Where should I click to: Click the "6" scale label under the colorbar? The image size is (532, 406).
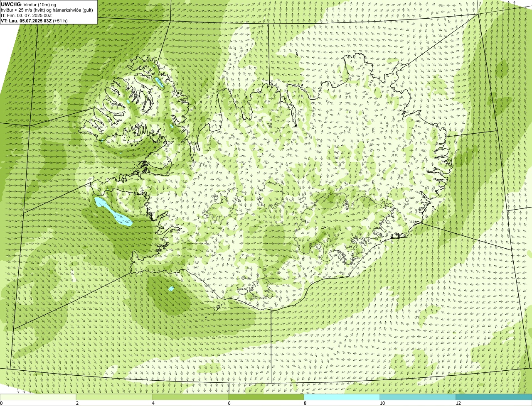click(229, 403)
